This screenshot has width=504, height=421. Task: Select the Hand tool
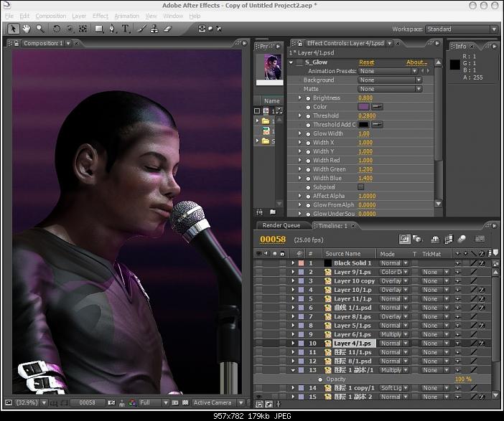coord(27,29)
